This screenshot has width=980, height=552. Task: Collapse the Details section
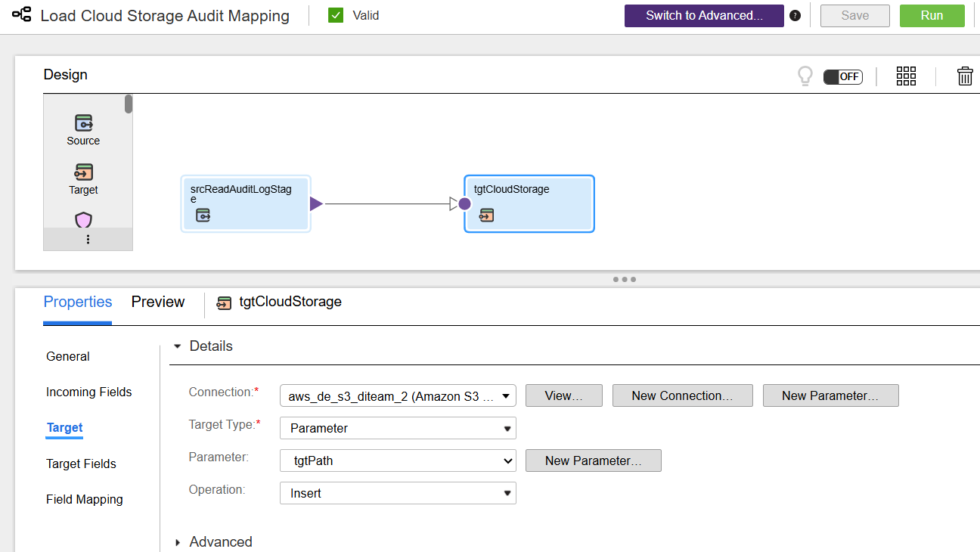[178, 346]
